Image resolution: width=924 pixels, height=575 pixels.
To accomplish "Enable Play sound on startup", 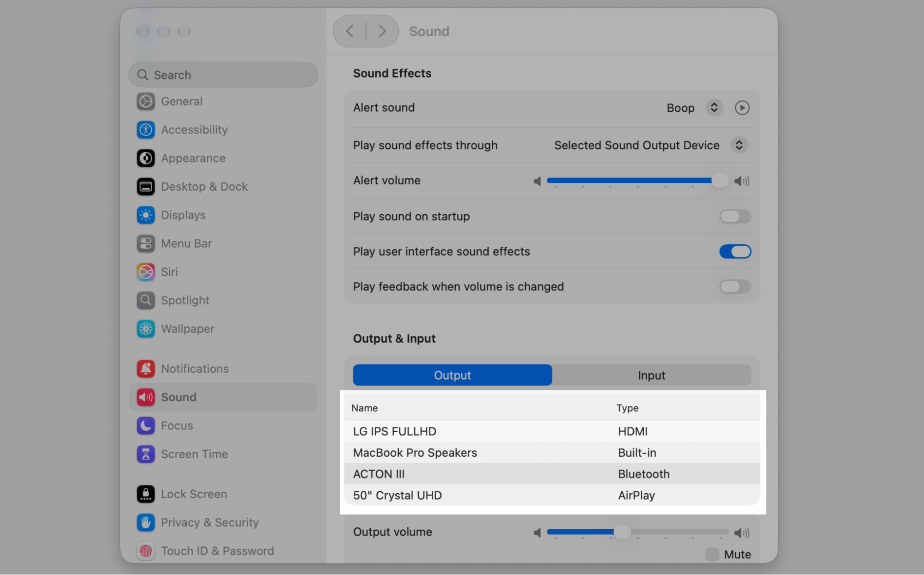I will [735, 216].
